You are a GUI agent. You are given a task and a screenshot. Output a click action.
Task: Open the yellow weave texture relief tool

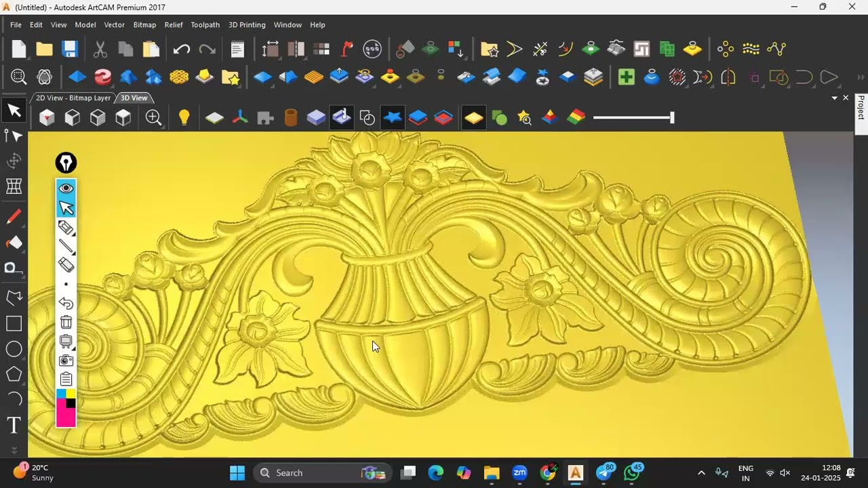click(x=179, y=77)
